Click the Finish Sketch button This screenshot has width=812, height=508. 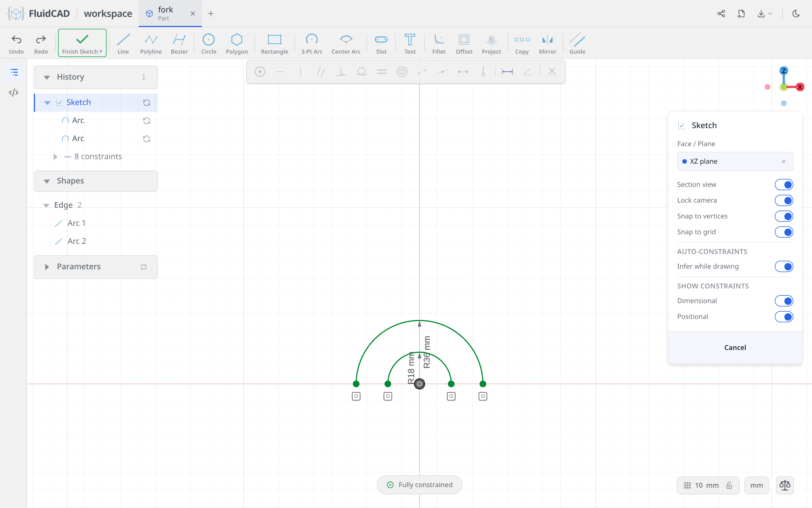[x=82, y=43]
